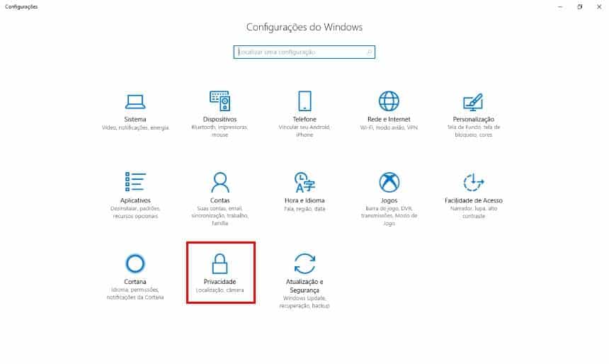Screen dimensions: 609x364
Task: Click the Personalização label
Action: tap(474, 119)
